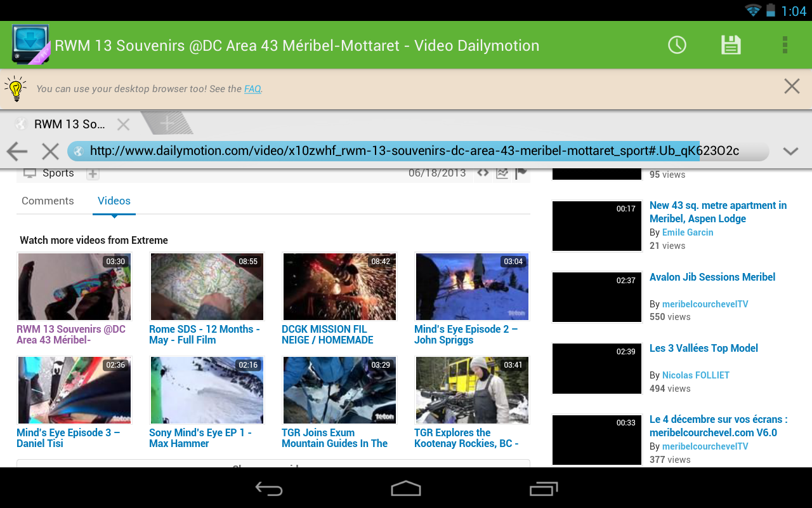Image resolution: width=812 pixels, height=508 pixels.
Task: Tap the Wi-Fi status icon
Action: [753, 10]
